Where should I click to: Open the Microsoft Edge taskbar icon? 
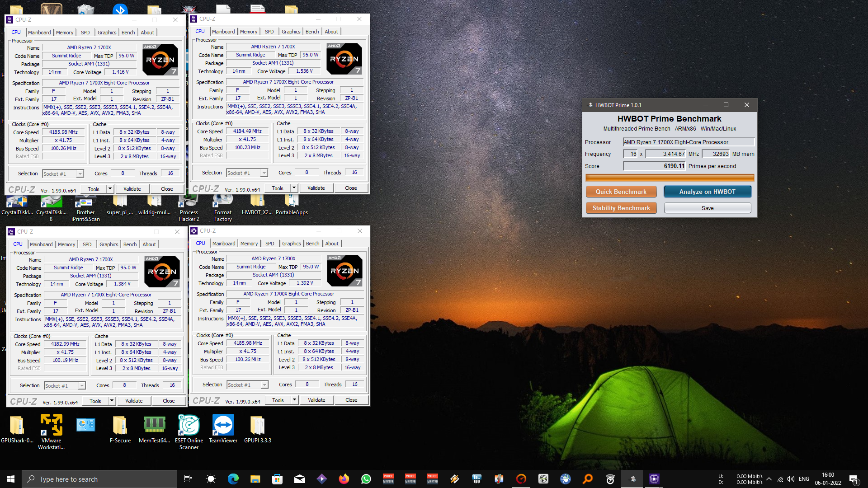pyautogui.click(x=233, y=479)
